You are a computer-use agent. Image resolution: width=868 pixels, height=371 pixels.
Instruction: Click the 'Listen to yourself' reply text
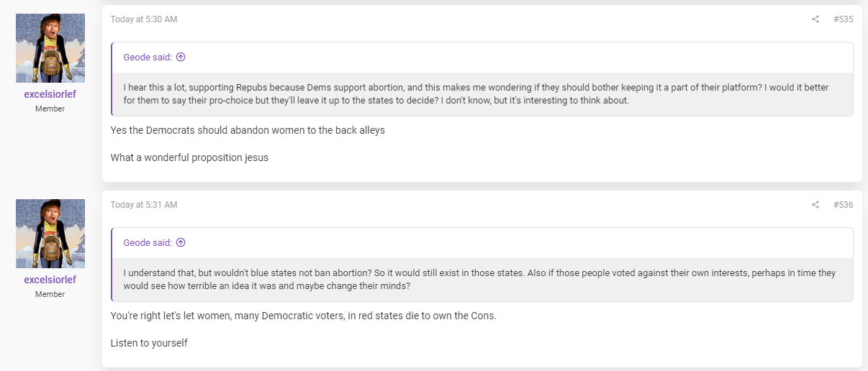pos(149,343)
